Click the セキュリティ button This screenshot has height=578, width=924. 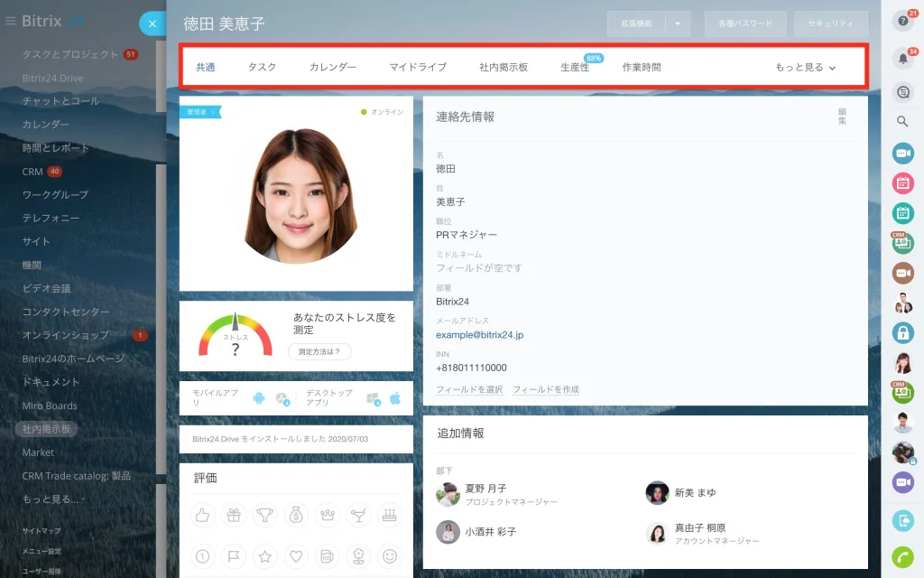tap(831, 23)
